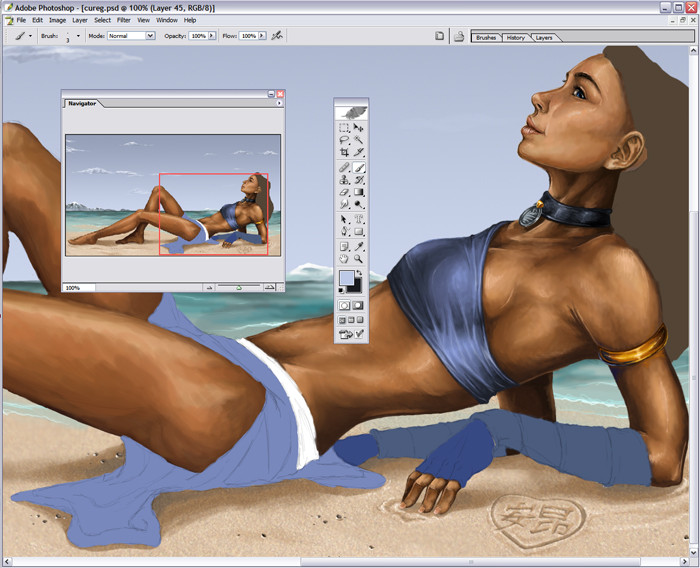Open the View menu
Image resolution: width=700 pixels, height=568 pixels.
coord(143,20)
